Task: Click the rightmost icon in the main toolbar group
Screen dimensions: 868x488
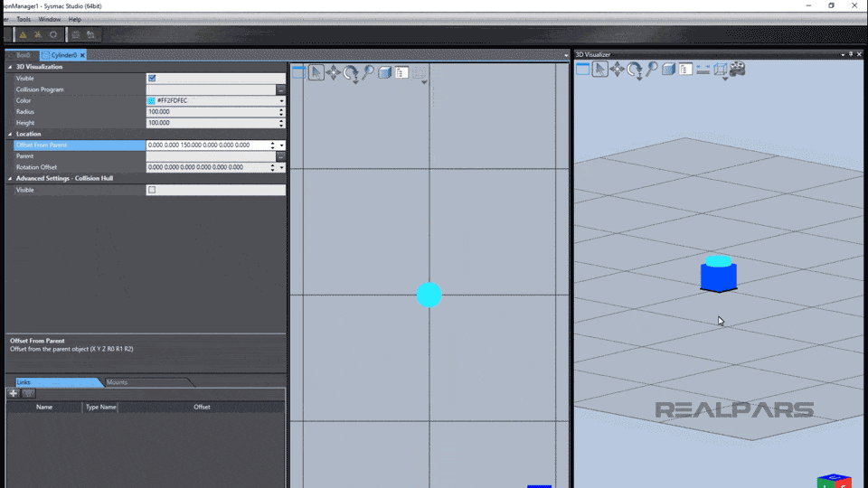Action: [90, 35]
